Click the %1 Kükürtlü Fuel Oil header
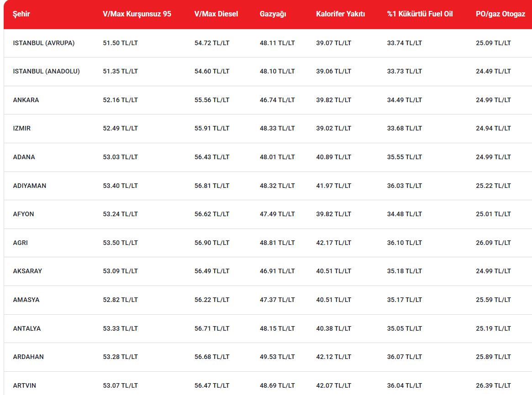This screenshot has width=532, height=395. pyautogui.click(x=420, y=14)
